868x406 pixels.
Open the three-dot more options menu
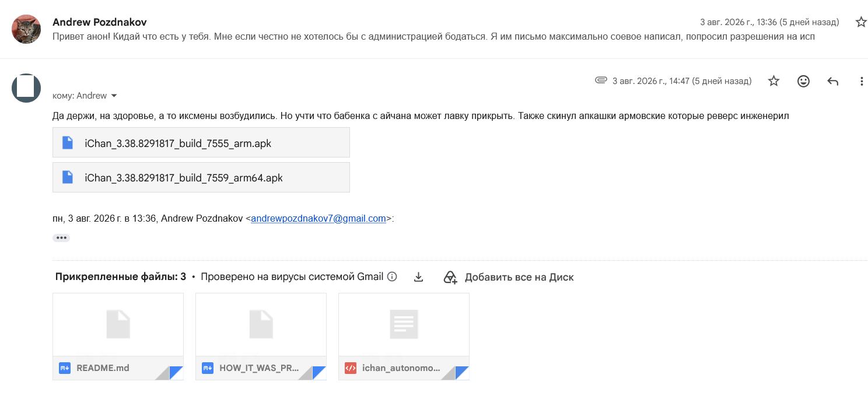click(x=861, y=81)
